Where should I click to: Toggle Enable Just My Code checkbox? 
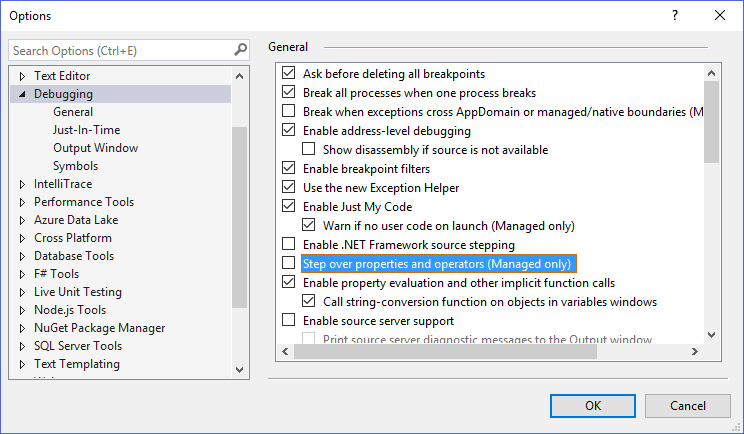[x=289, y=207]
